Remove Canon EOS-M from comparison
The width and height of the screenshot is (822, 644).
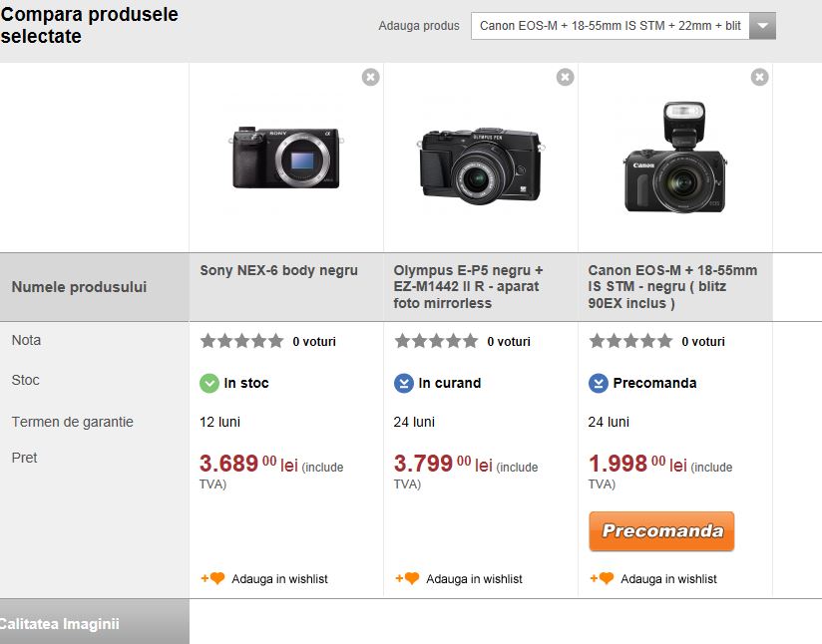(x=759, y=77)
